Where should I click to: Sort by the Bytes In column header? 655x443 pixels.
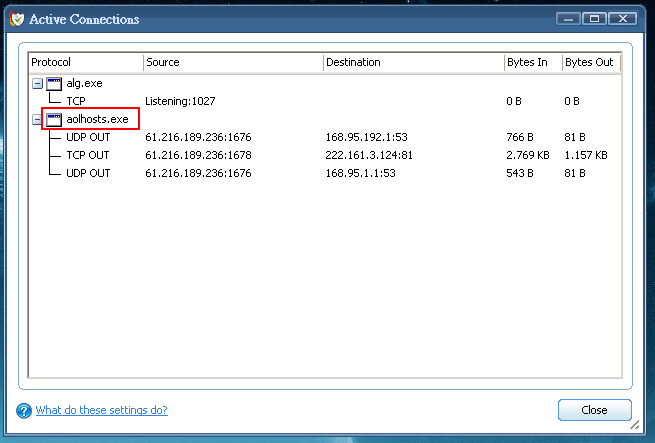(x=533, y=62)
